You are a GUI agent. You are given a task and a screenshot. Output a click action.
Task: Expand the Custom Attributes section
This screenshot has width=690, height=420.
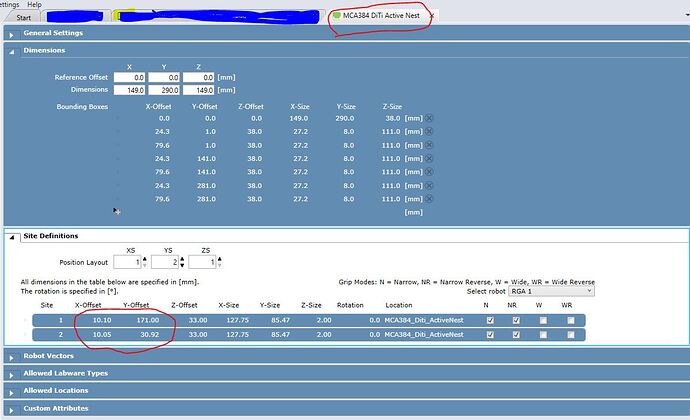point(11,410)
